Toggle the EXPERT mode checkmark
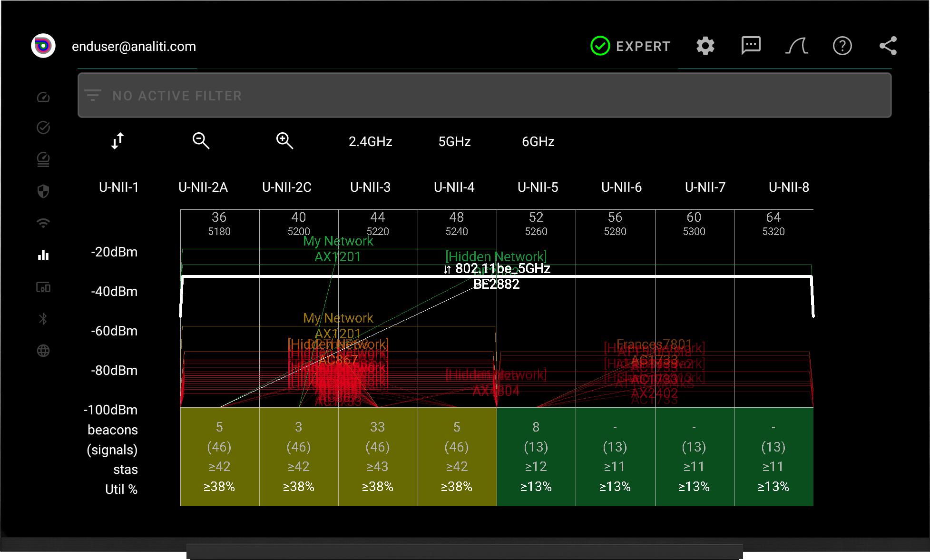930x560 pixels. (600, 46)
